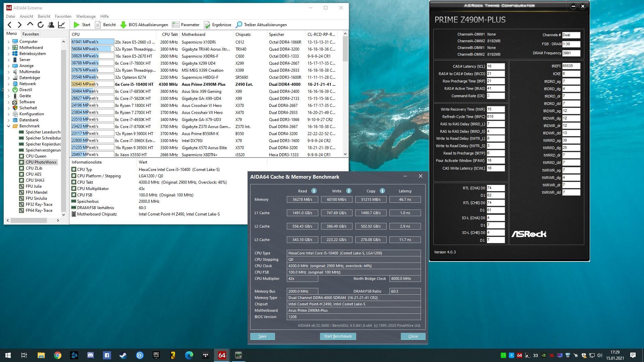Collapse the Benchmark tree node
The image size is (644, 362).
pos(8,126)
